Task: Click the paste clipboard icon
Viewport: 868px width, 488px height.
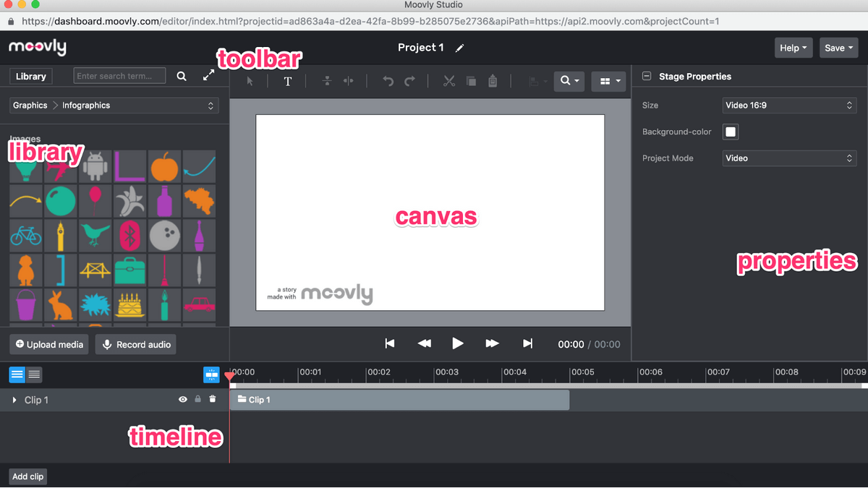Action: click(x=493, y=81)
